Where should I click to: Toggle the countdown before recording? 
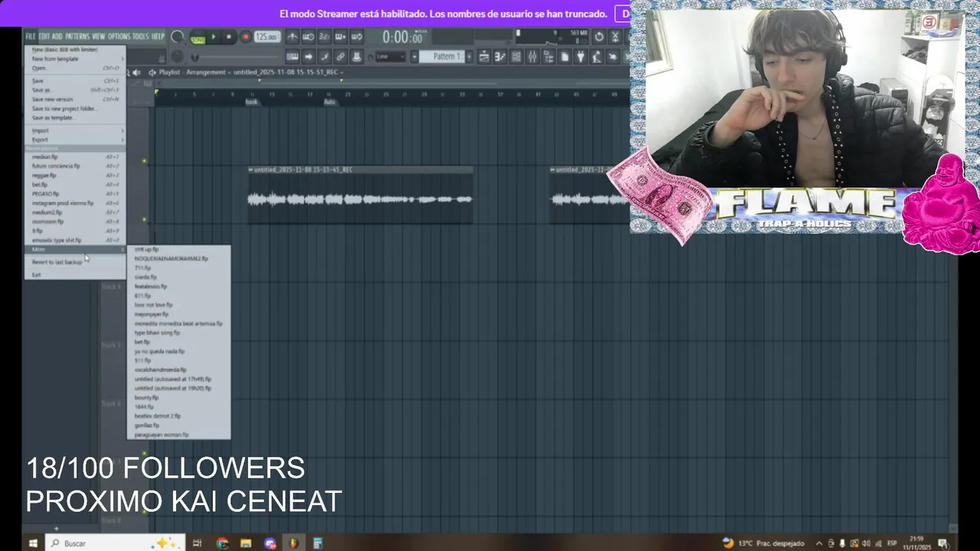[x=324, y=37]
